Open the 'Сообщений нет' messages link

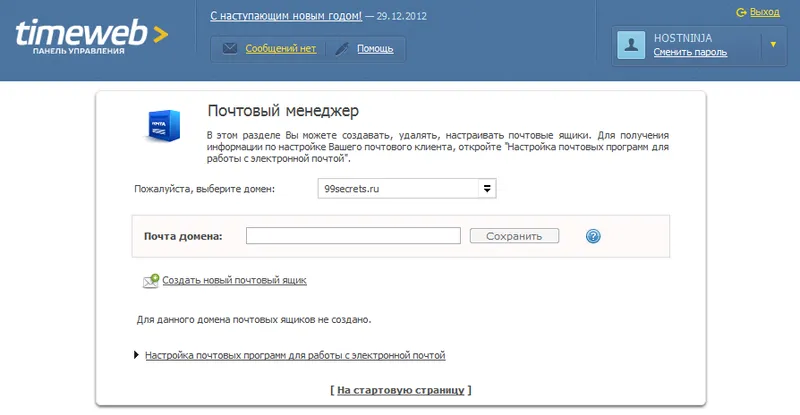[x=281, y=48]
